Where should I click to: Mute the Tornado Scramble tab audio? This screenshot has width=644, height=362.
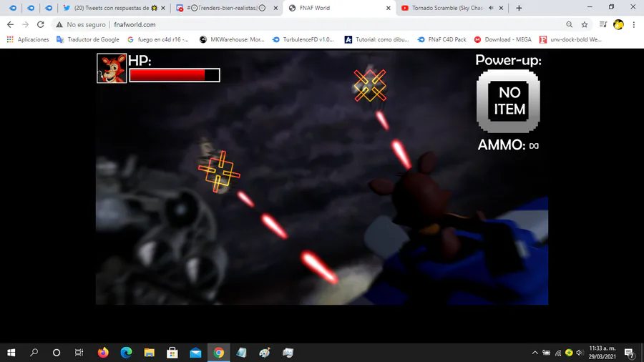(491, 8)
